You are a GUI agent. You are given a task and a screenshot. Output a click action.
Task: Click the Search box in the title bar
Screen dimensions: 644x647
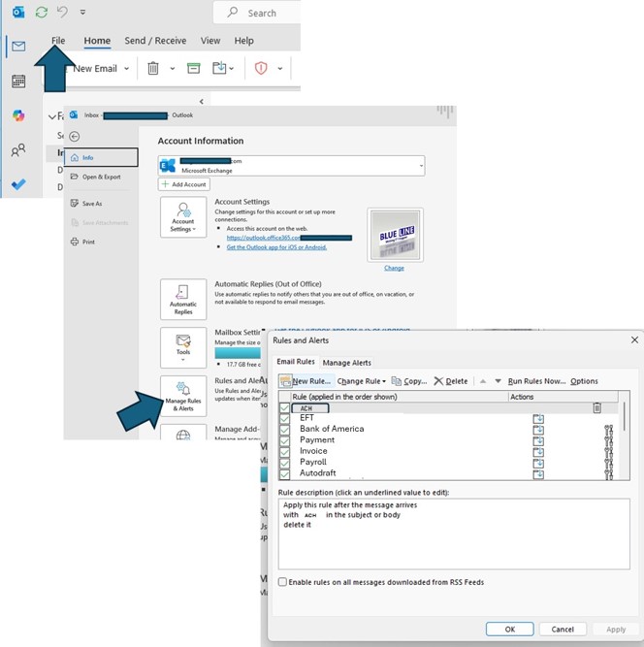tap(262, 13)
